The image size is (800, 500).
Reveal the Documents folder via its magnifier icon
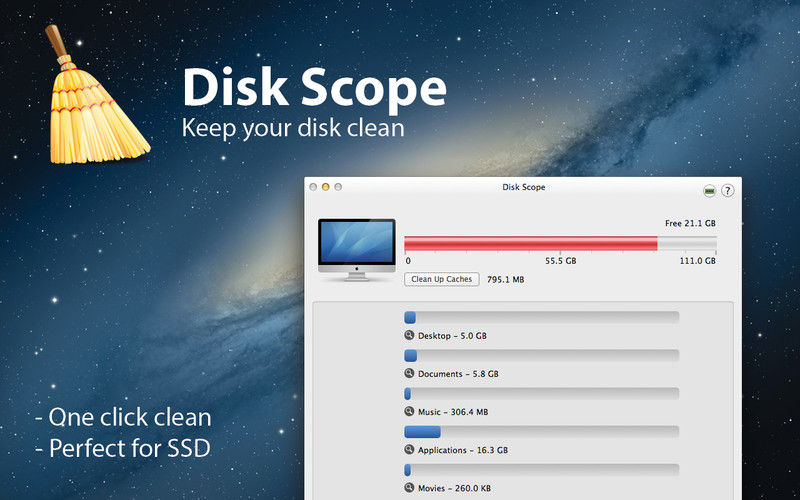pos(409,374)
